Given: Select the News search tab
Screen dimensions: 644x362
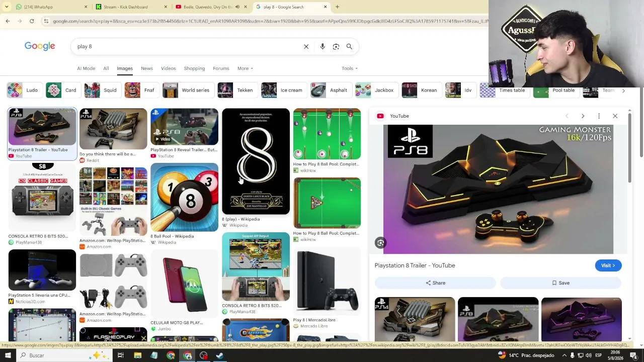Looking at the screenshot, I should [x=147, y=68].
